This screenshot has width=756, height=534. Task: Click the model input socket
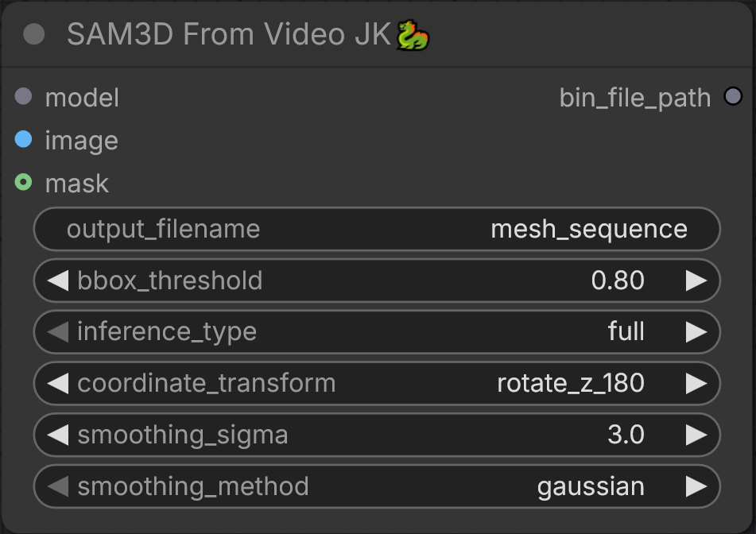[23, 96]
